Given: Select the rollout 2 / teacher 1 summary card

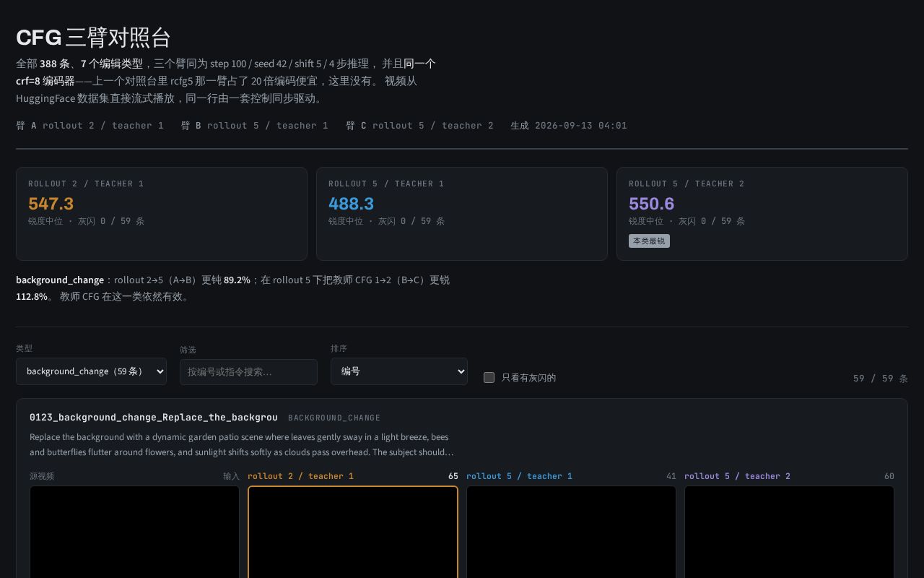Looking at the screenshot, I should pos(162,214).
